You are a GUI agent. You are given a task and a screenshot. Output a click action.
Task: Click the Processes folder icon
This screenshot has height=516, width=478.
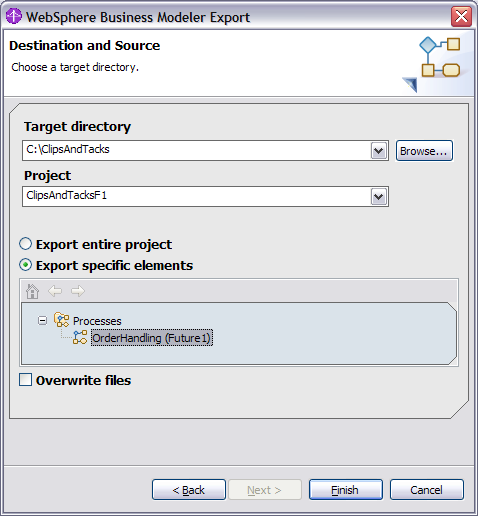tap(62, 320)
